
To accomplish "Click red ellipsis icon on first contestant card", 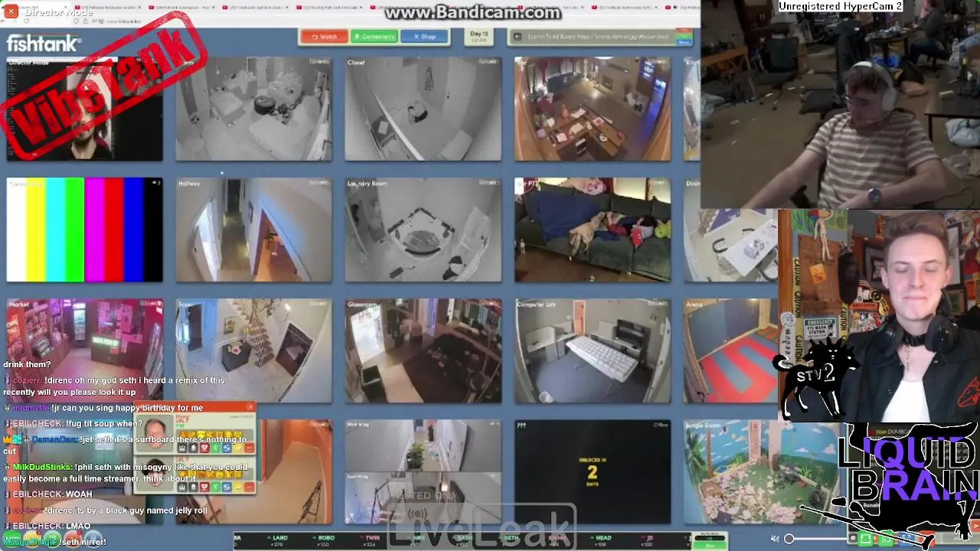I will (x=249, y=448).
